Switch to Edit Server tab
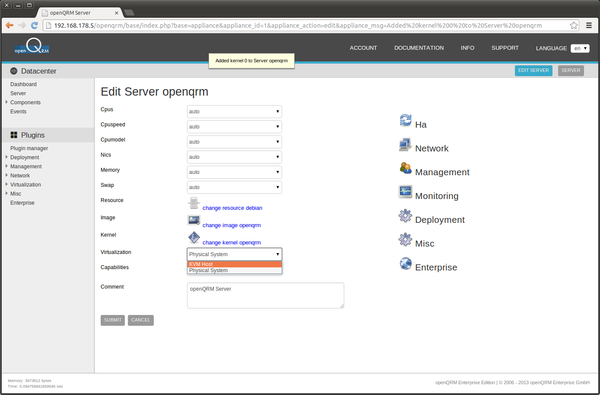Viewport: 600px width, 395px height. pos(533,70)
